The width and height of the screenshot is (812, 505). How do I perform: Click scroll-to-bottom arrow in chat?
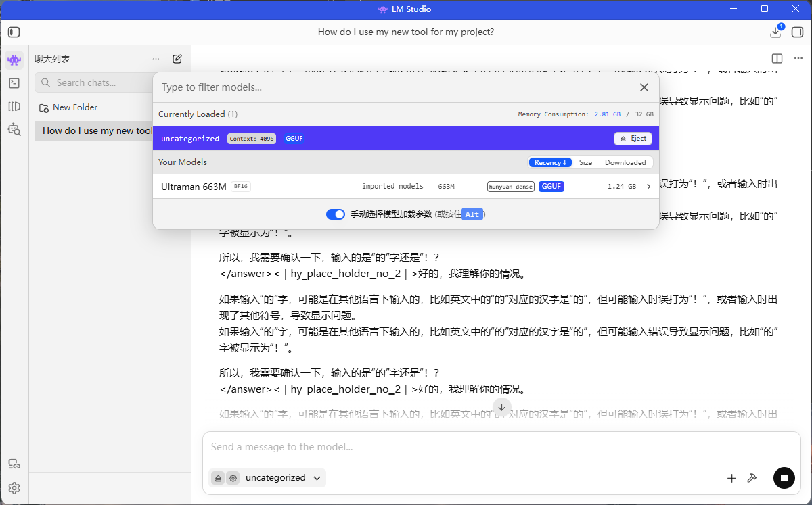coord(501,407)
